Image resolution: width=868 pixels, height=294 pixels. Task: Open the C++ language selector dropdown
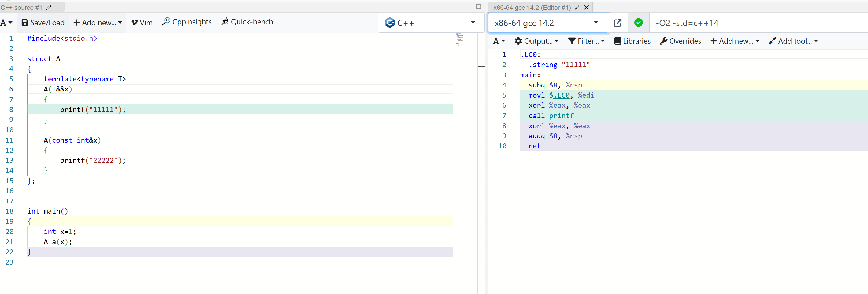[431, 23]
